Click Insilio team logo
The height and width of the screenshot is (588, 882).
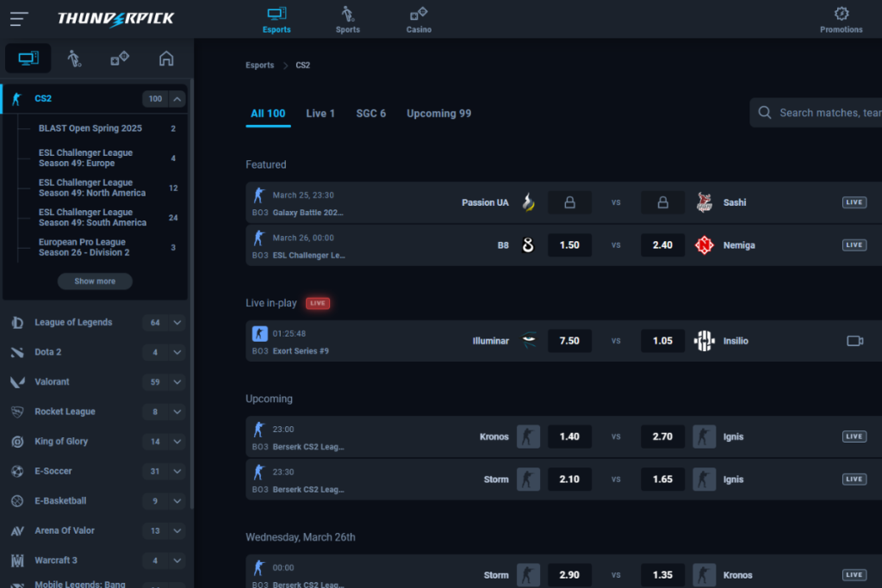tap(704, 341)
